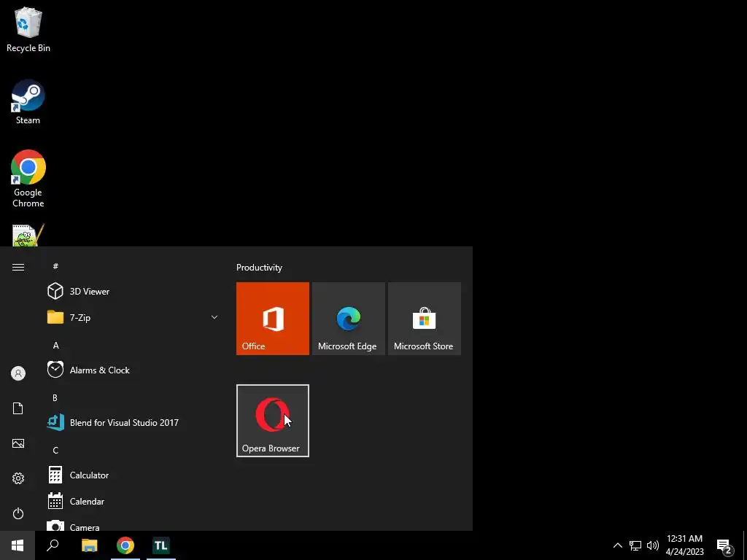The image size is (747, 560).
Task: Launch the Office tile
Action: click(x=273, y=319)
